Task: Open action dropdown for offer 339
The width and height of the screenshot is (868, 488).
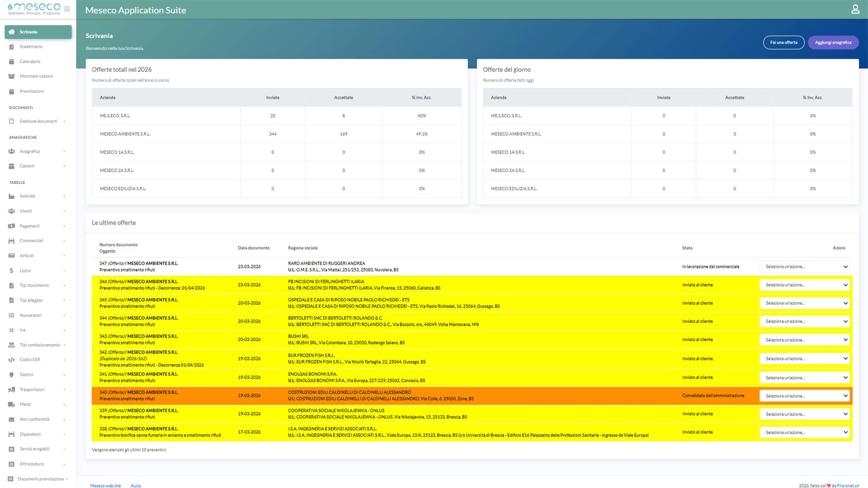Action: point(805,414)
